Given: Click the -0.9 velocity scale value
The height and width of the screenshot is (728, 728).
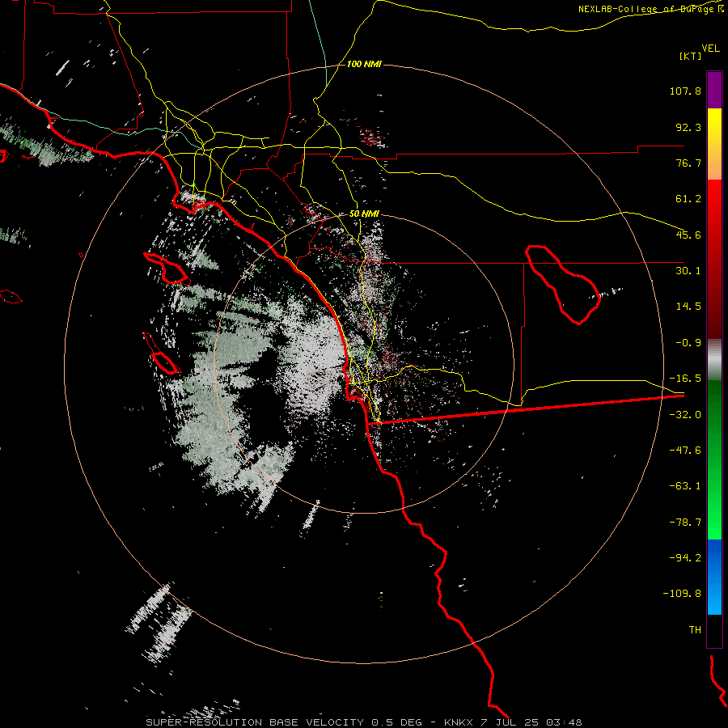Looking at the screenshot, I should (688, 343).
